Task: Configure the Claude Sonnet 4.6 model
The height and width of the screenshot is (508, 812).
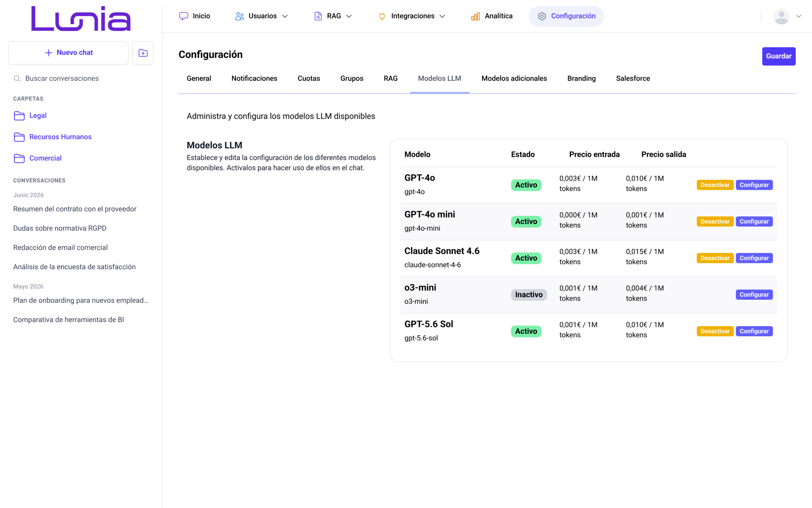Action: (754, 258)
